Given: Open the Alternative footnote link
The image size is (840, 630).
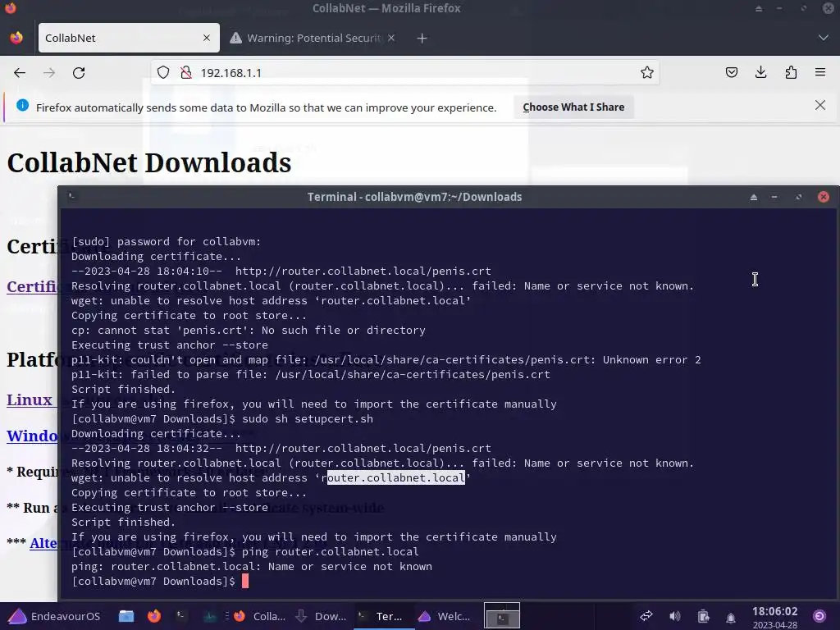Looking at the screenshot, I should [43, 543].
